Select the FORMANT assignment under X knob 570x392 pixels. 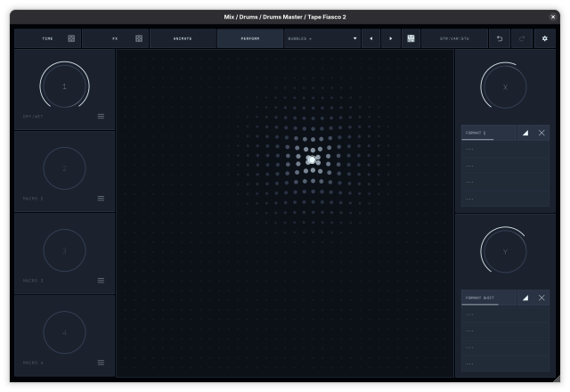tap(489, 133)
